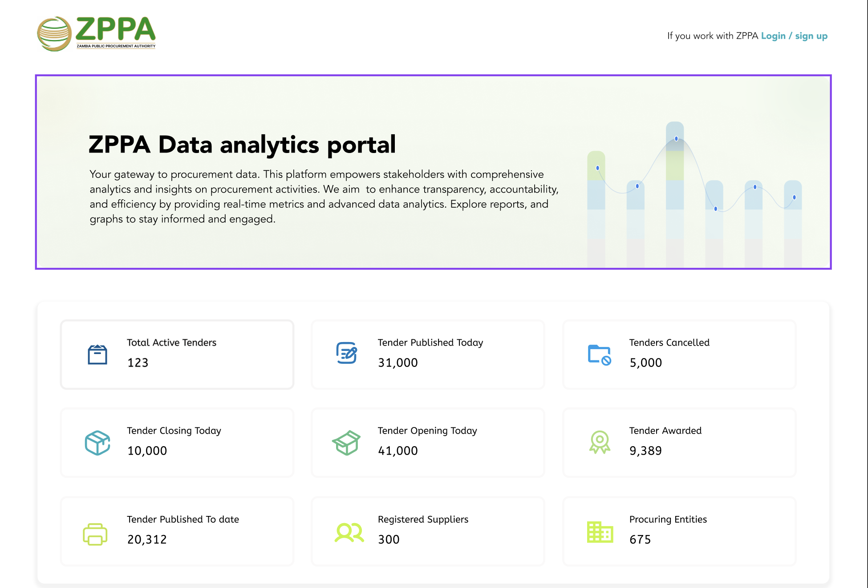Click the Tender Opening Today value 41,000
This screenshot has height=588, width=868.
click(397, 451)
